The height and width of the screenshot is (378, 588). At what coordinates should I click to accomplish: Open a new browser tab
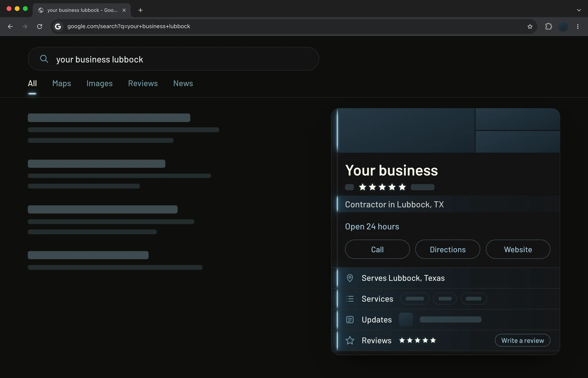coord(140,10)
